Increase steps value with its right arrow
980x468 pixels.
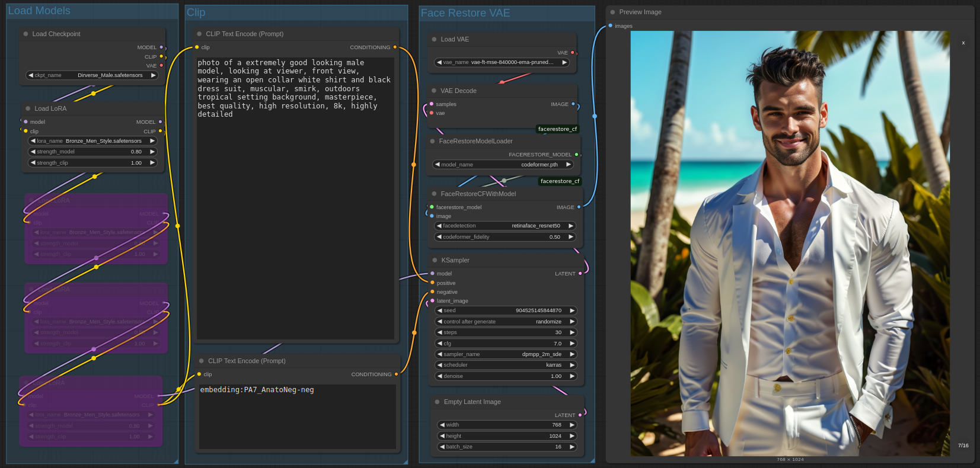click(572, 332)
